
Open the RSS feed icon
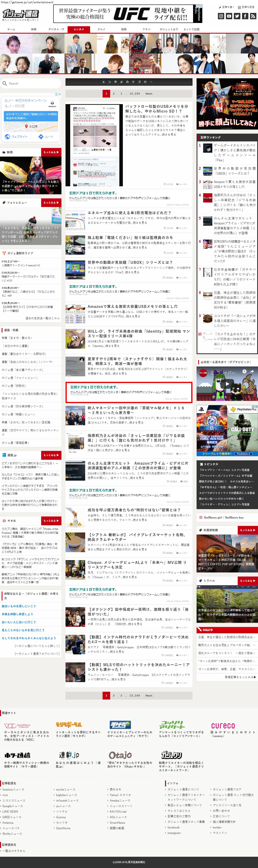(x=253, y=16)
